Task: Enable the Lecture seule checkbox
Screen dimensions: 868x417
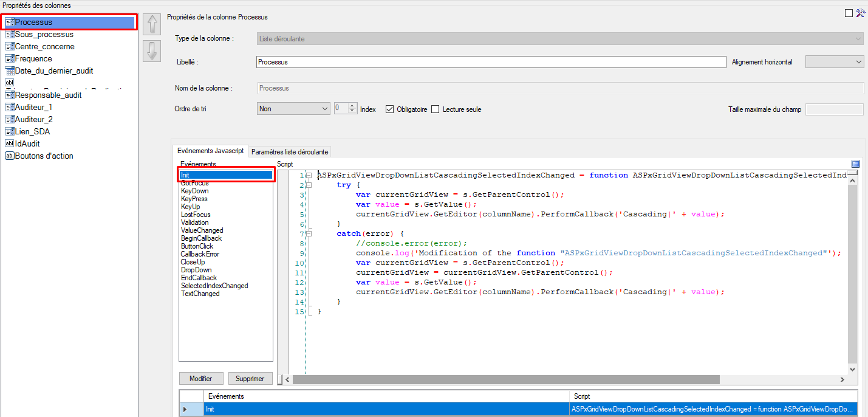Action: (x=435, y=109)
